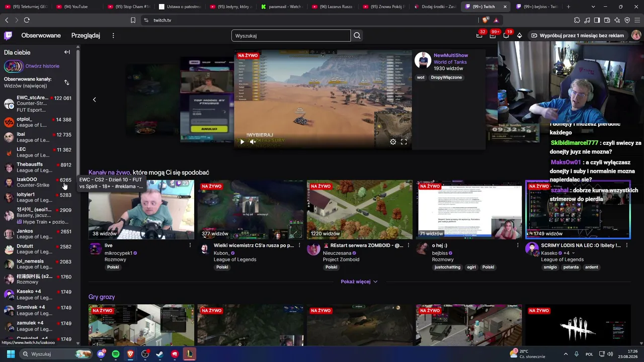Screen dimensions: 644x362
Task: Bookmark this page with the bookmark icon
Action: pos(133,20)
